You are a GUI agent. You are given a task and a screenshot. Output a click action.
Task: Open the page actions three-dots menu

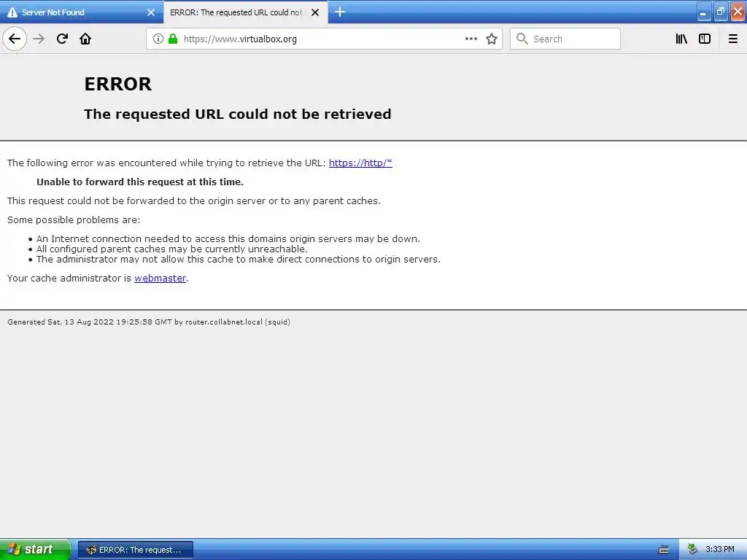coord(471,39)
